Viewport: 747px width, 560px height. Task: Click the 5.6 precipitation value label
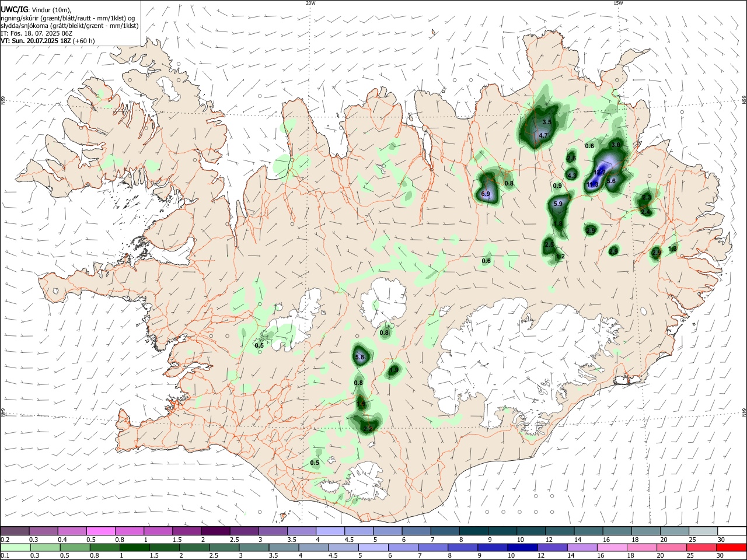(x=611, y=181)
